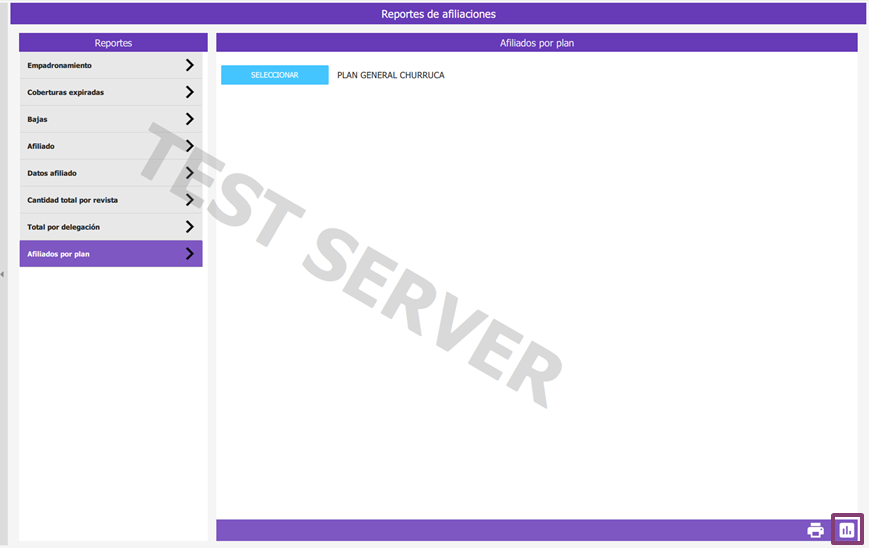Open the bar chart report icon
871x550 pixels.
click(x=847, y=530)
